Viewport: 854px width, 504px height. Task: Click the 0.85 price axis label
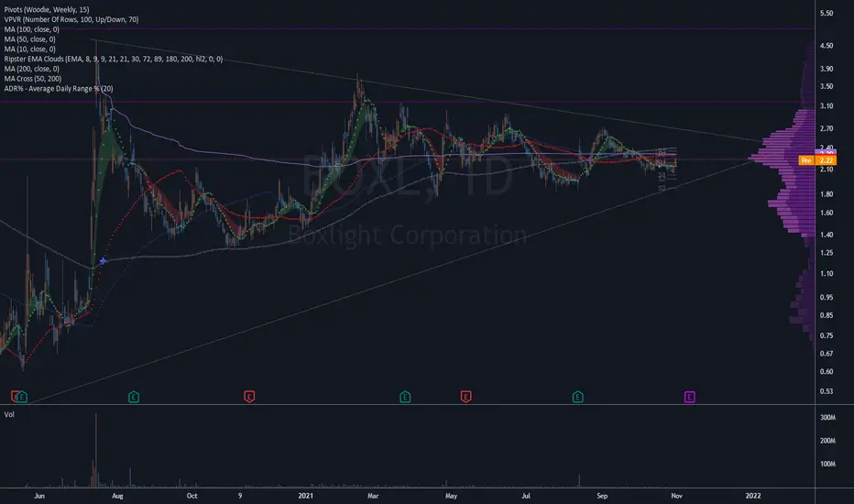[827, 315]
